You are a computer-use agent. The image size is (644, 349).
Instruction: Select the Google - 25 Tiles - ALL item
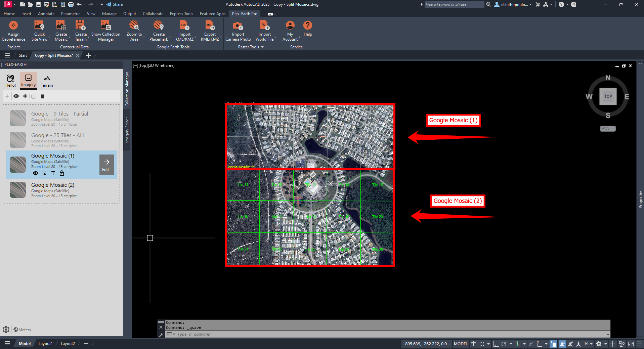click(x=61, y=140)
